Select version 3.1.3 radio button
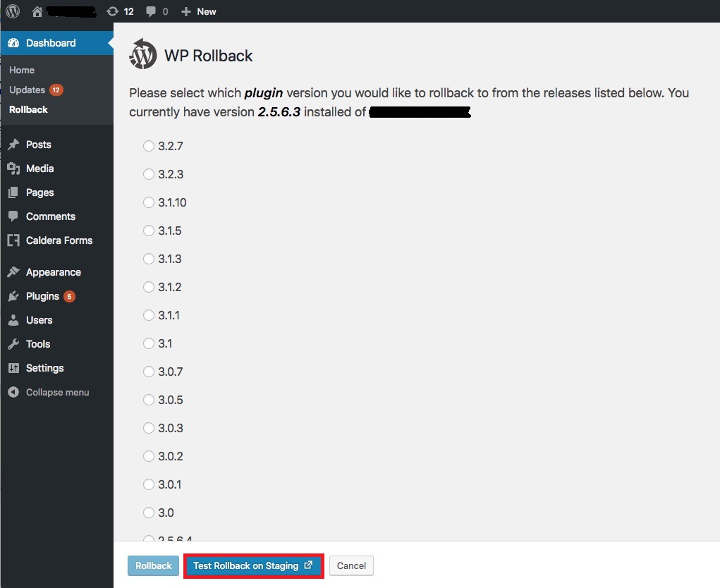Image resolution: width=720 pixels, height=588 pixels. pos(148,259)
